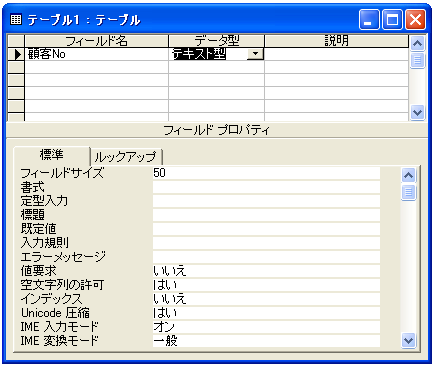433x368 pixels.
Task: Click the データ型 column header
Action: click(x=216, y=41)
